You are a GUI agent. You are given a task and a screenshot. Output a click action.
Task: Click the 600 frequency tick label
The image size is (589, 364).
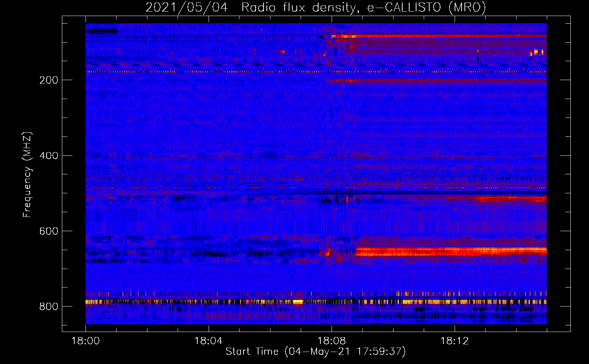tap(49, 231)
